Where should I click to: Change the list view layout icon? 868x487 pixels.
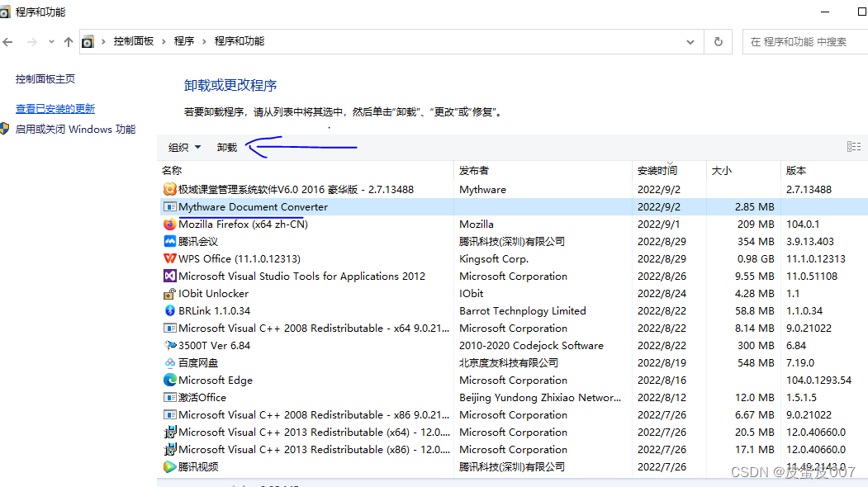[x=854, y=147]
